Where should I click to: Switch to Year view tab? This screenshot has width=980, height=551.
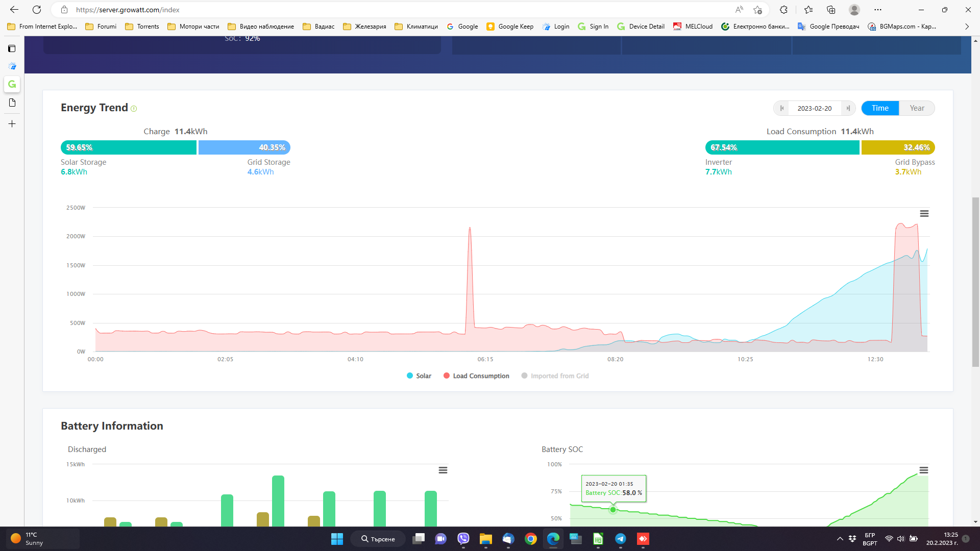point(917,108)
